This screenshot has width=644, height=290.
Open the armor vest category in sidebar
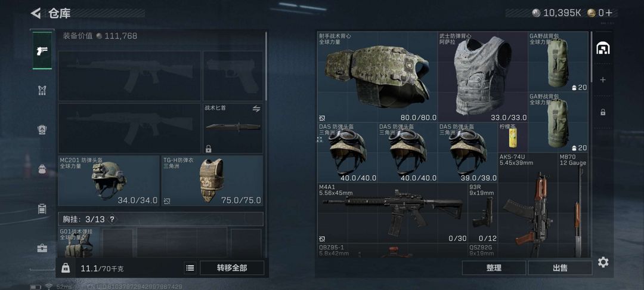[42, 90]
